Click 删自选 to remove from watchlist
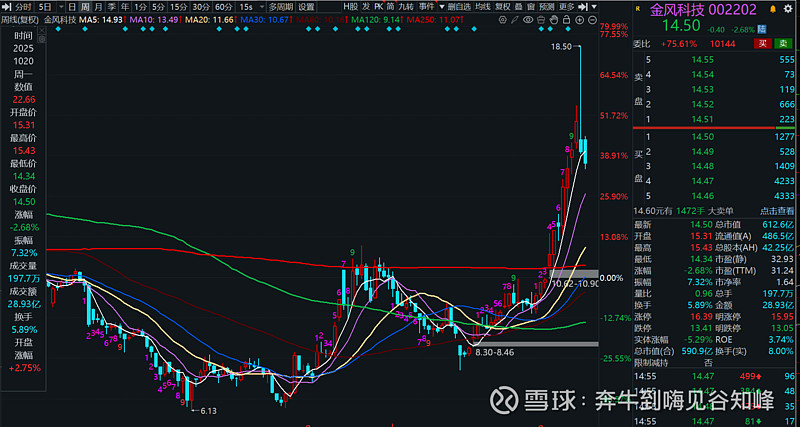 [x=460, y=7]
